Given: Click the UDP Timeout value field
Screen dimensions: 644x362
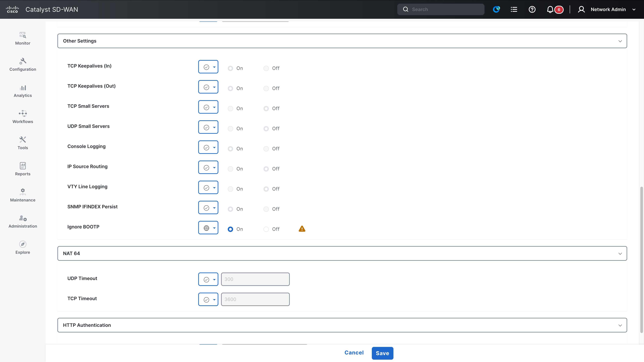Looking at the screenshot, I should pos(255,279).
